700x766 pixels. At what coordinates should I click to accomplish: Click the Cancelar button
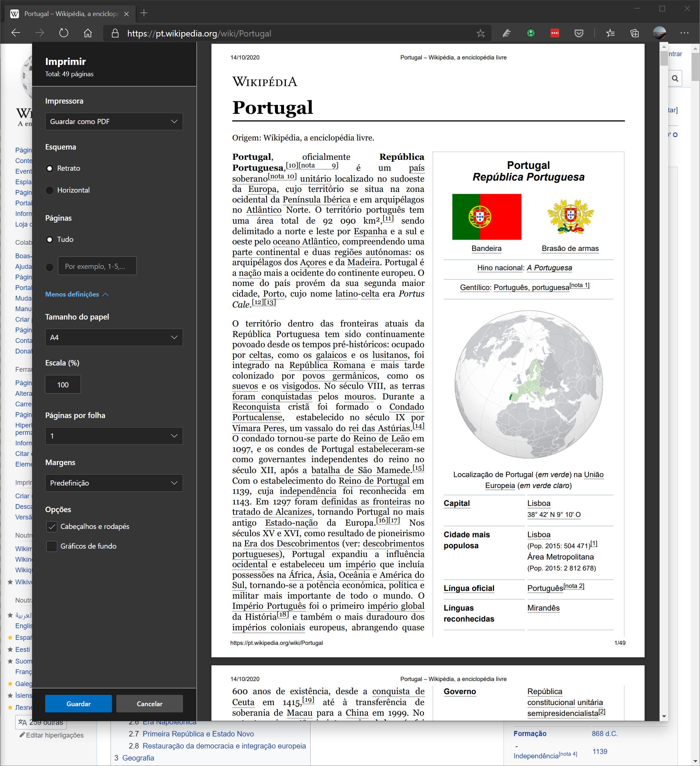149,704
